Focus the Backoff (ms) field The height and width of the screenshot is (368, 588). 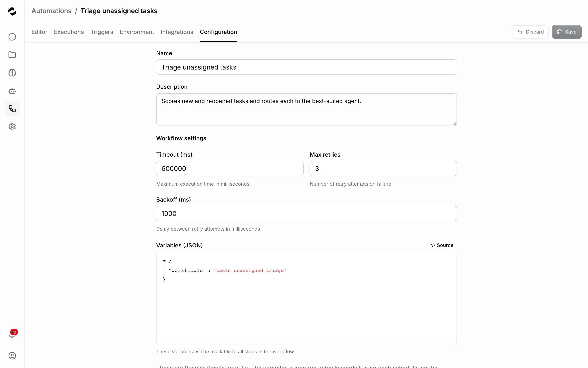click(x=307, y=213)
